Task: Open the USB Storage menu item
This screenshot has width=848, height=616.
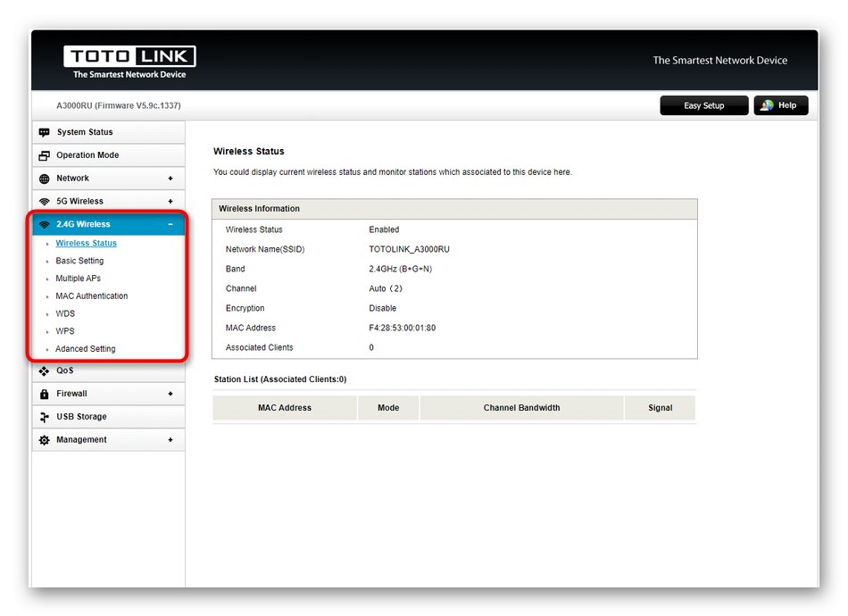Action: pyautogui.click(x=109, y=417)
